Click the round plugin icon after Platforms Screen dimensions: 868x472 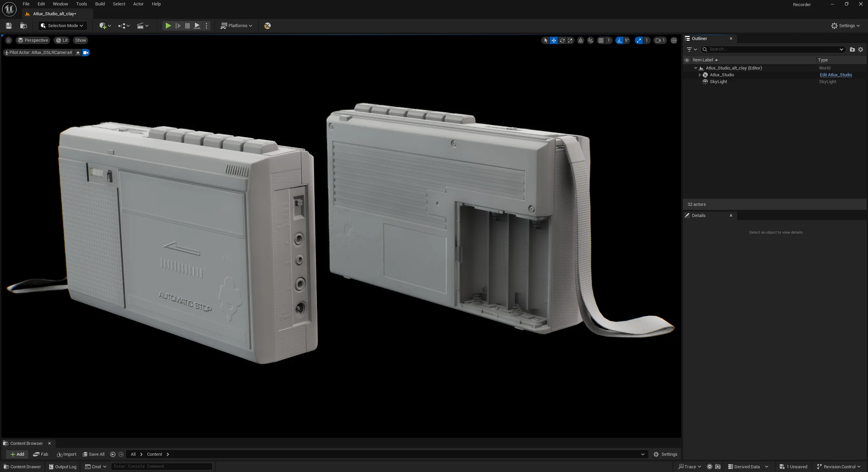[x=267, y=26]
